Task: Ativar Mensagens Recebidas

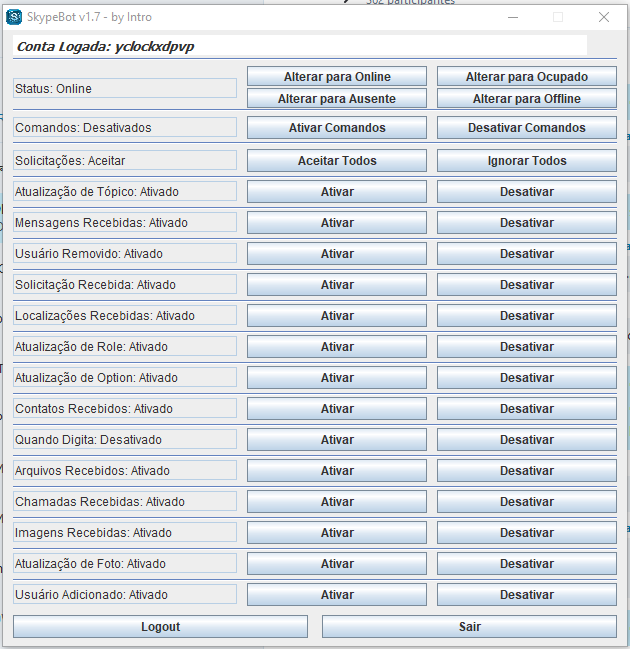Action: (337, 223)
